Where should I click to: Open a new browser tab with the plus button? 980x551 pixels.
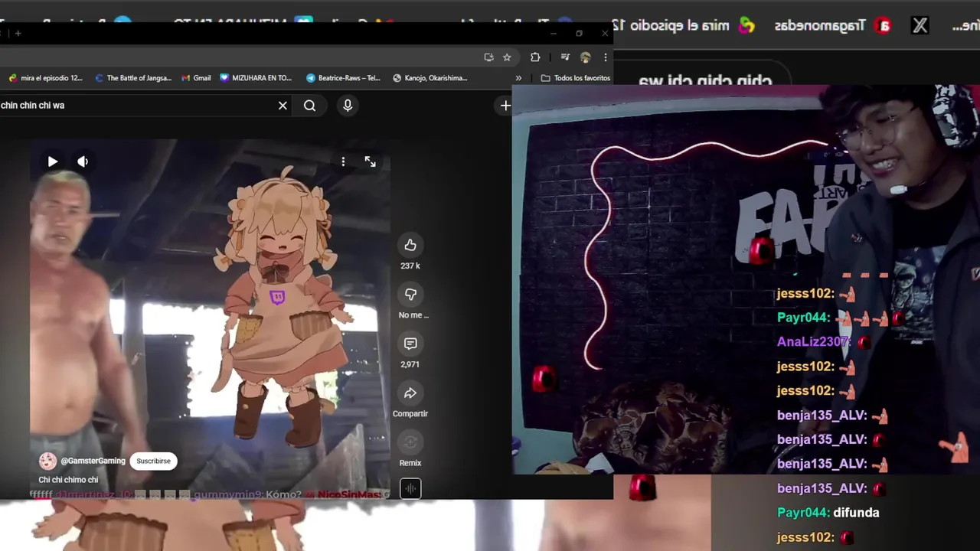[18, 34]
